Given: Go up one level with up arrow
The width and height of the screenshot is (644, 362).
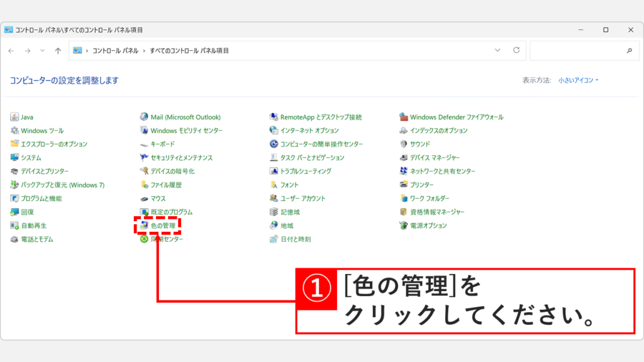Looking at the screenshot, I should (58, 51).
